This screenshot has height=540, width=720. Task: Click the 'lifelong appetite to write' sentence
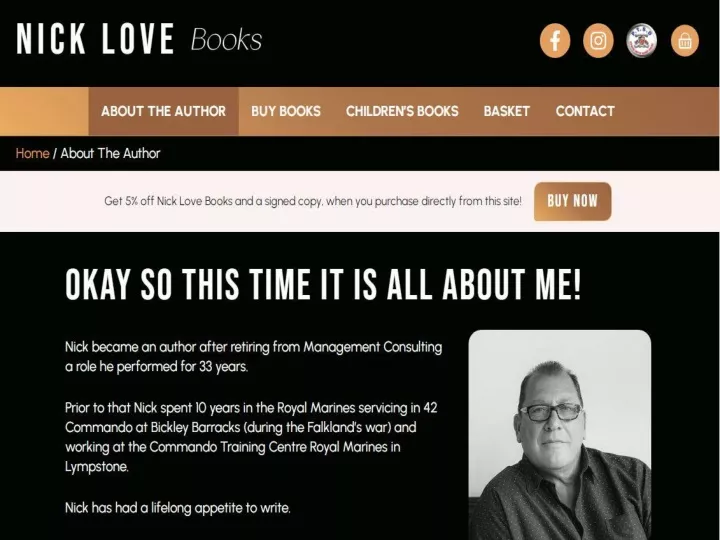[x=178, y=508]
